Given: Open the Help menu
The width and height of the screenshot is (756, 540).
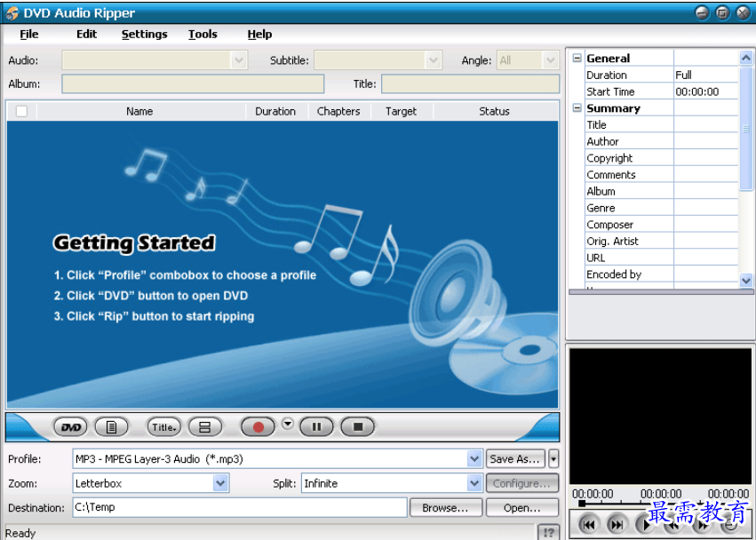Looking at the screenshot, I should coord(259,35).
